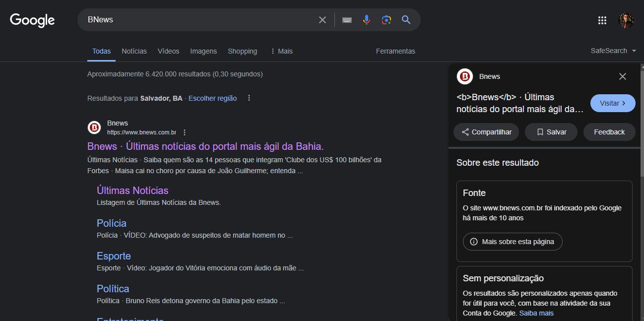Open the on-screen keyboard icon
The width and height of the screenshot is (644, 321).
347,20
